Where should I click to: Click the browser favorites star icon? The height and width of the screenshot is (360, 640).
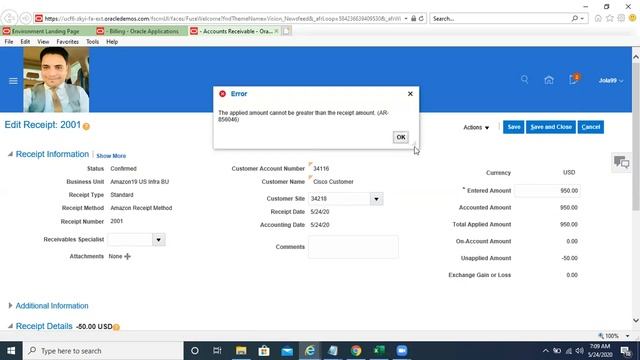pyautogui.click(x=609, y=18)
